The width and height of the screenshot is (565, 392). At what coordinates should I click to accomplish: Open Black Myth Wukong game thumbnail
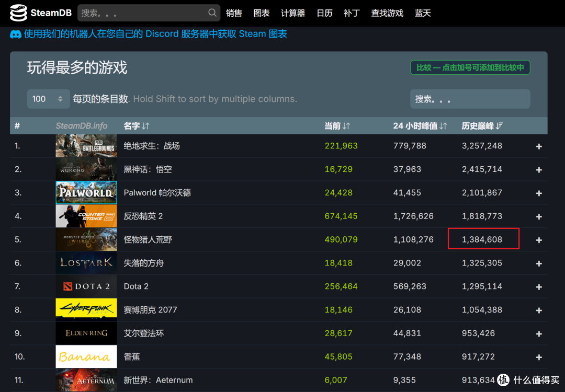coord(86,169)
